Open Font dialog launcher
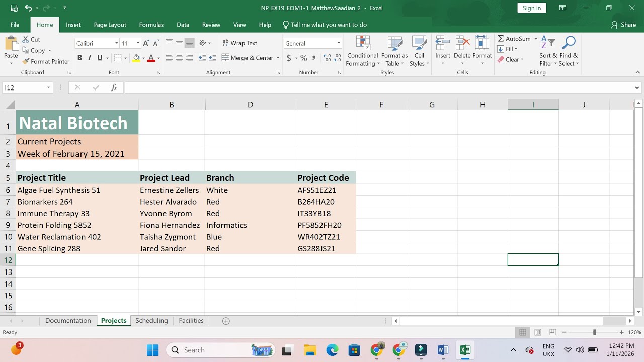This screenshot has width=644, height=362. point(158,73)
